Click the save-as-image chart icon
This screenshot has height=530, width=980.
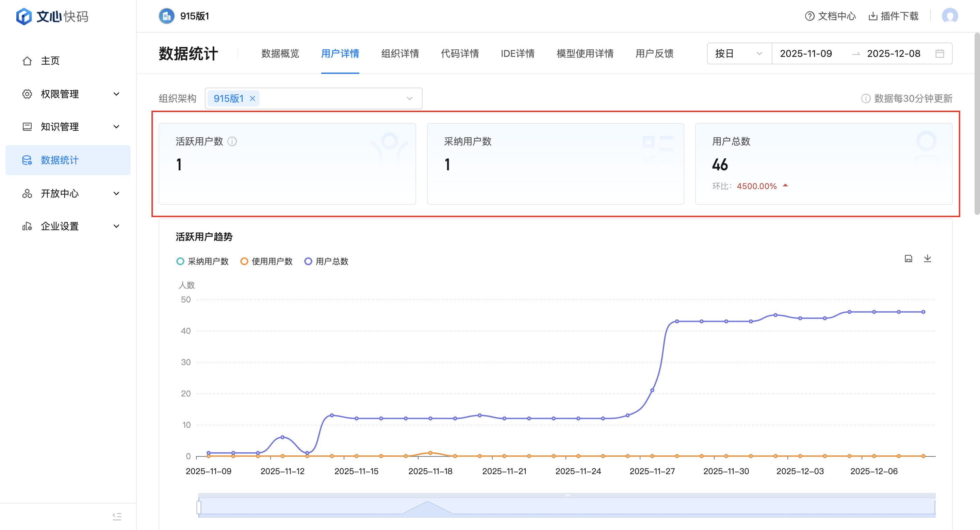tap(908, 259)
